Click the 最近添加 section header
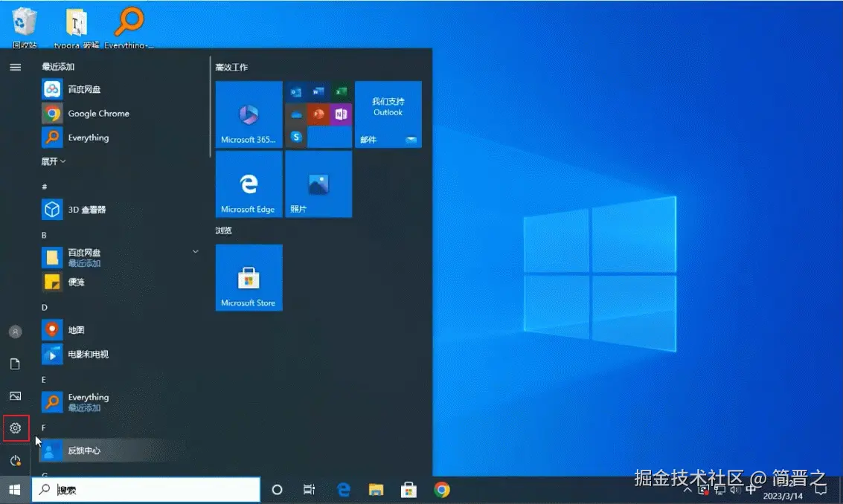Image resolution: width=843 pixels, height=504 pixels. pos(58,67)
